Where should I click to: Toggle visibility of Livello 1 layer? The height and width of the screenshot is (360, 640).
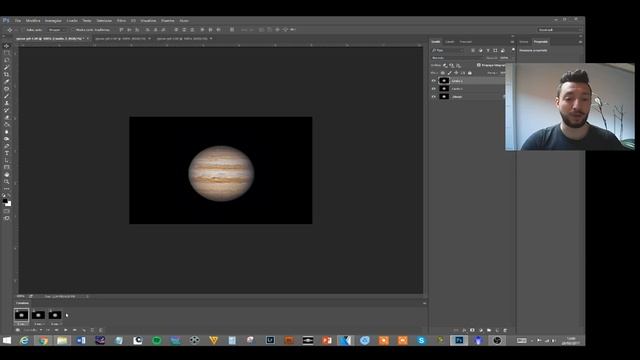click(433, 89)
